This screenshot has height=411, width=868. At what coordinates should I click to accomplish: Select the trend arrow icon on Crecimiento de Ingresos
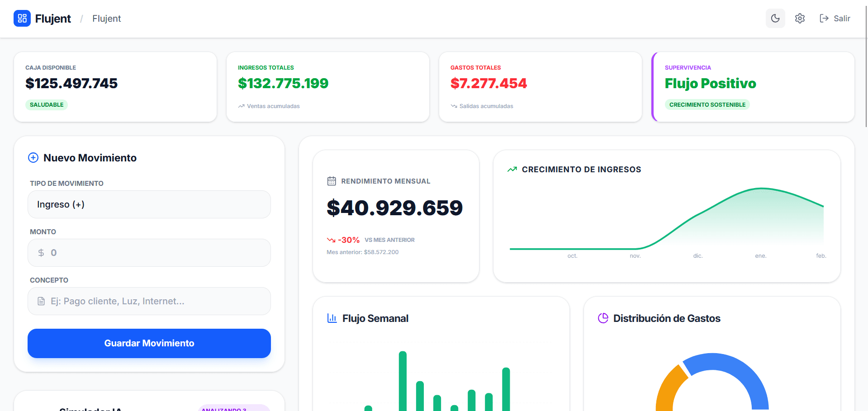pos(512,169)
